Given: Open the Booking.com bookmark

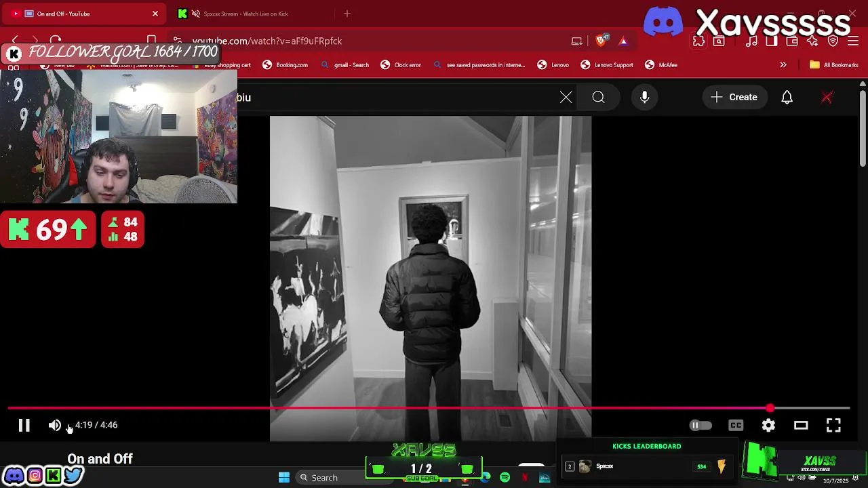Looking at the screenshot, I should pyautogui.click(x=285, y=65).
